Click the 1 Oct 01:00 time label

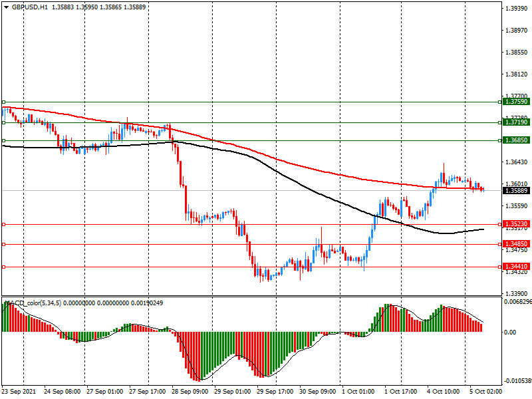[358, 391]
